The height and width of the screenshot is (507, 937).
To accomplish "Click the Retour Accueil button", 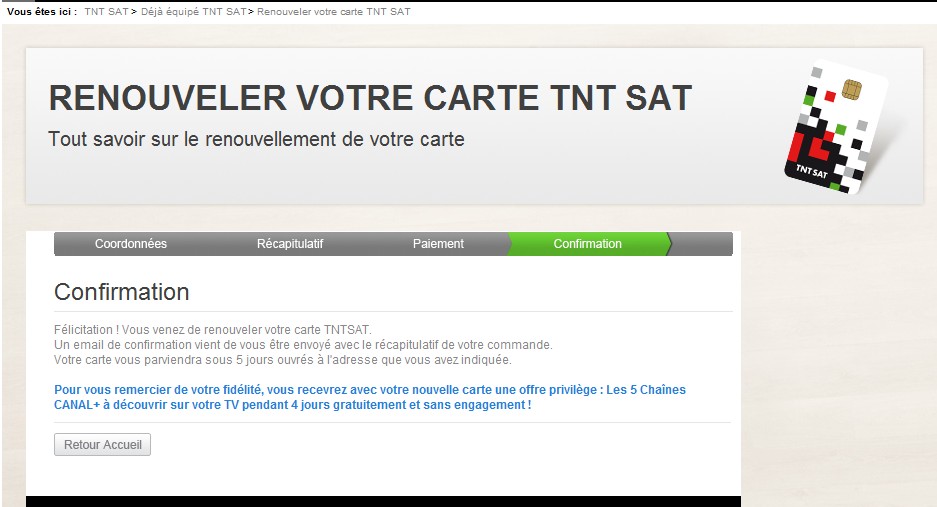I will pos(102,444).
